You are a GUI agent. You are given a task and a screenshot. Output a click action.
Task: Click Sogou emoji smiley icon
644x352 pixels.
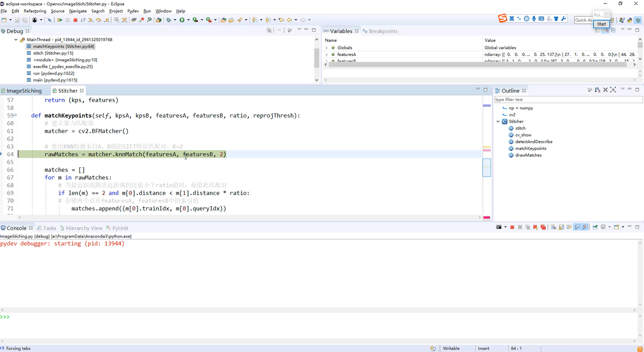(x=526, y=18)
